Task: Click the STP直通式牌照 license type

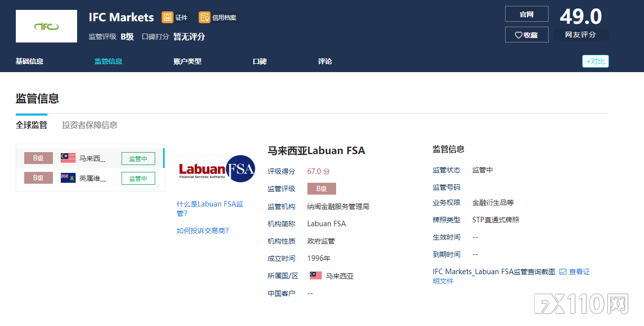Action: pos(496,220)
